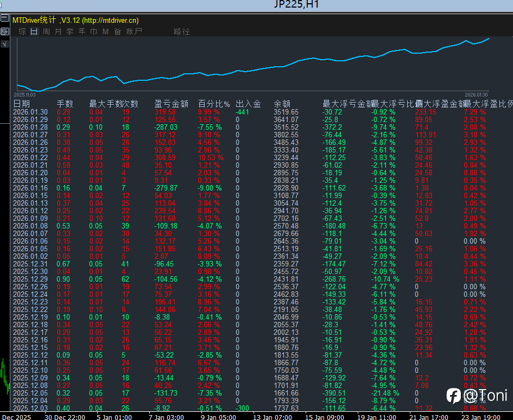Click the chart-mode icon left of the tab row
This screenshot has height=420, width=513.
pos(4,31)
